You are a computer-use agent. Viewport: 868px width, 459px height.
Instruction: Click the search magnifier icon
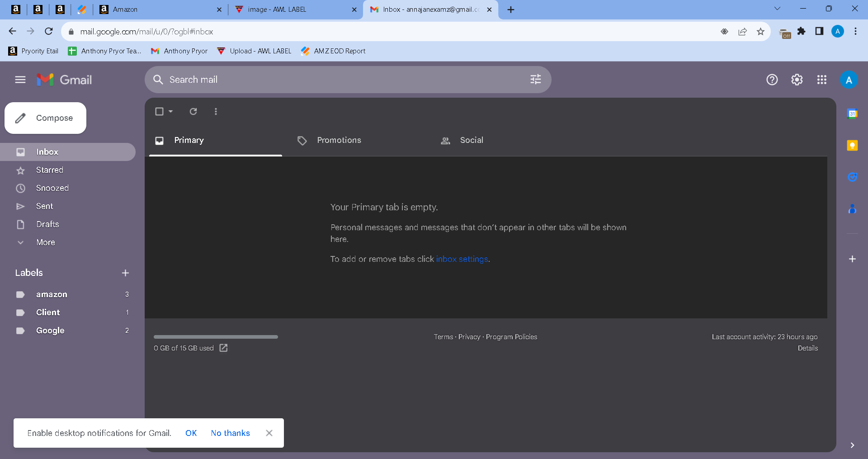click(158, 80)
